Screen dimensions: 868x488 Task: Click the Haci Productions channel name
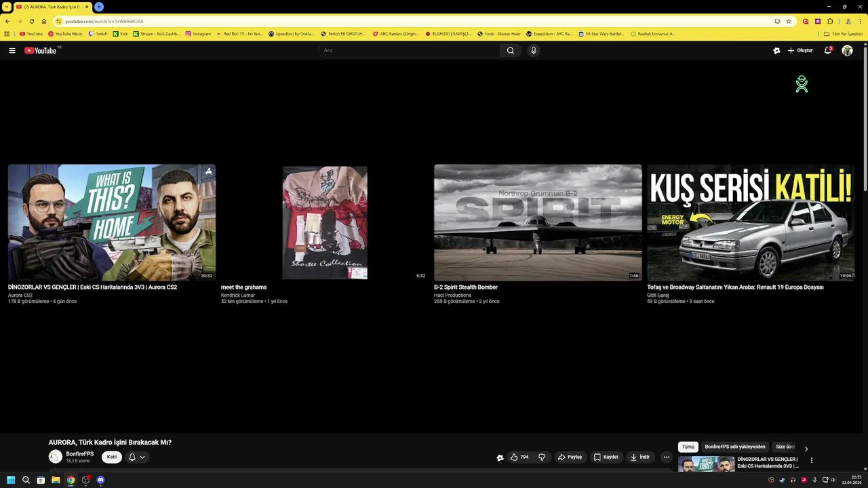click(452, 296)
